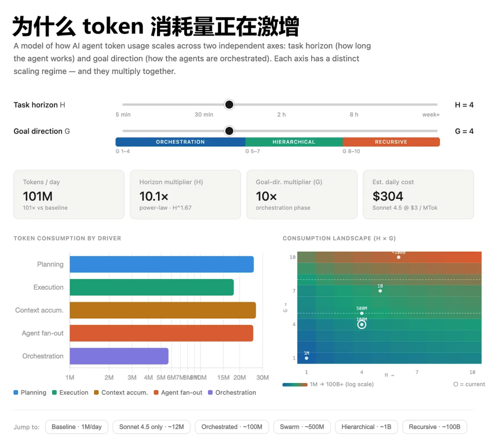504x447 pixels.
Task: Click the '30 min' slider tick label
Action: pos(204,115)
